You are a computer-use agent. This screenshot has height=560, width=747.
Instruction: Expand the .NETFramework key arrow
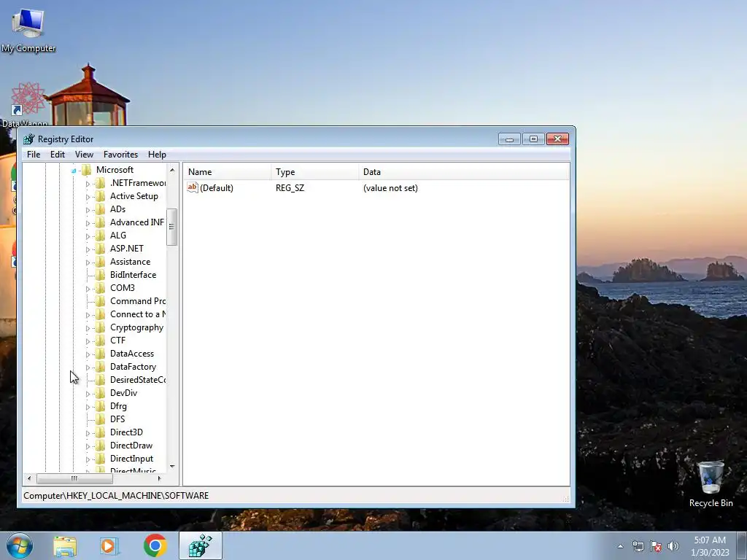tap(88, 183)
